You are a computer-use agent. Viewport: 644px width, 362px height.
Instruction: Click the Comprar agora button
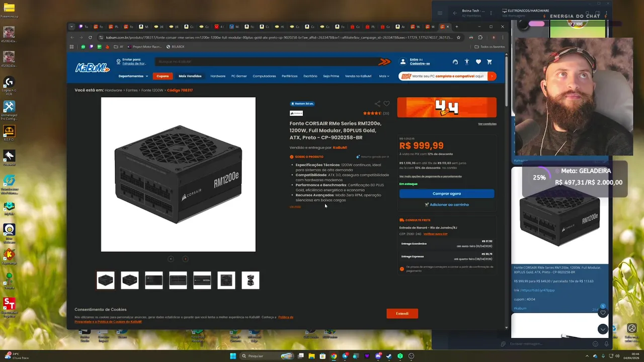[447, 194]
